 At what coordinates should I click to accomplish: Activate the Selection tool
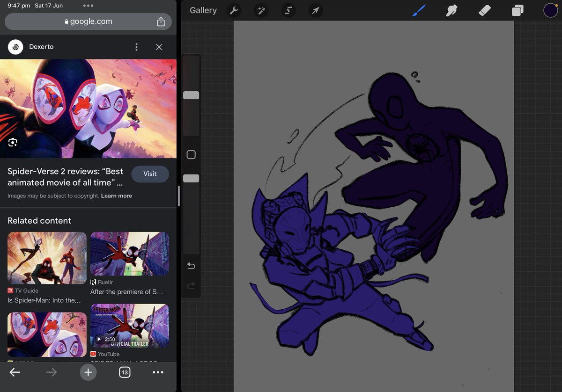coord(288,10)
